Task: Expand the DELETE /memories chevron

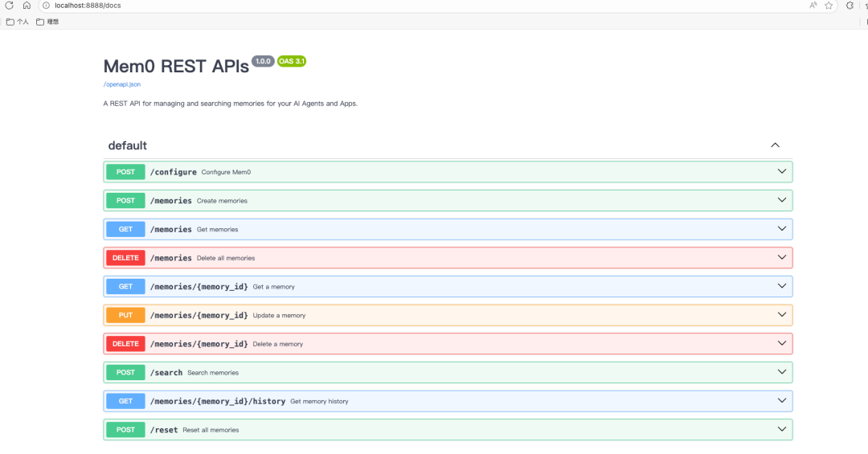Action: click(x=782, y=257)
